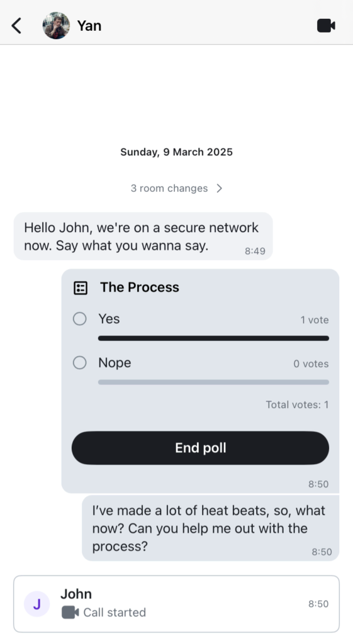Open Yan's profile avatar photo

click(56, 25)
